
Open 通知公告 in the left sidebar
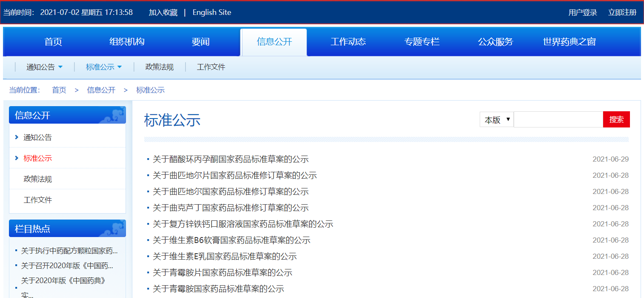38,137
